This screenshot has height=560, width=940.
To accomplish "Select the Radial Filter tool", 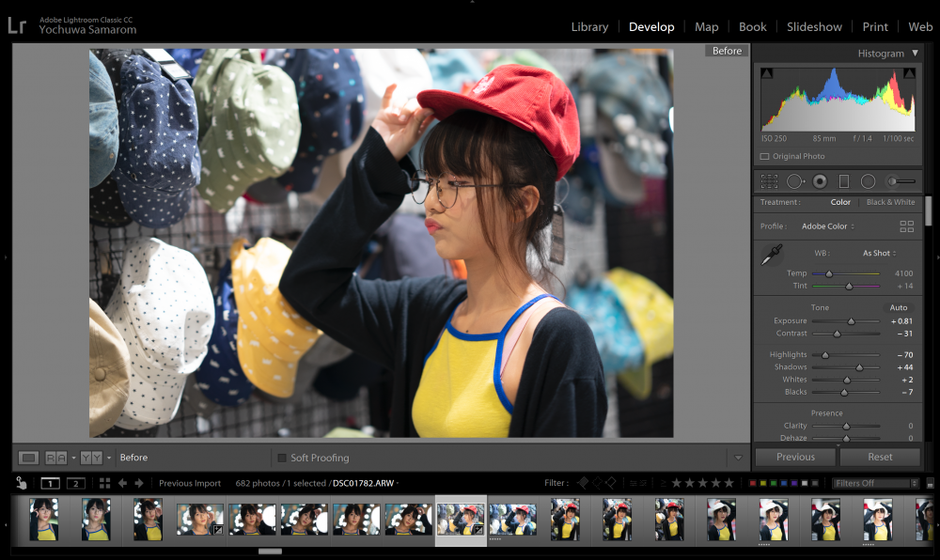I will coord(868,181).
